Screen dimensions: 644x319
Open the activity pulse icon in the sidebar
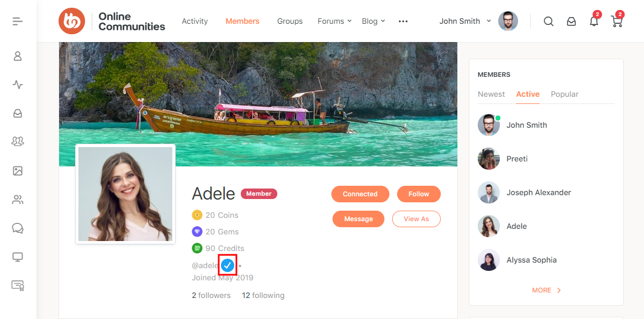click(17, 85)
